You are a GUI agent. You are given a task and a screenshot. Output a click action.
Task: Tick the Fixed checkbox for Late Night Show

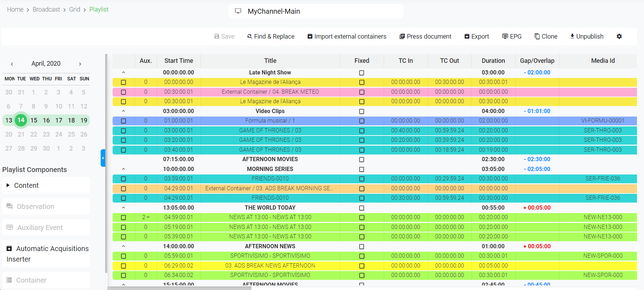(x=362, y=73)
